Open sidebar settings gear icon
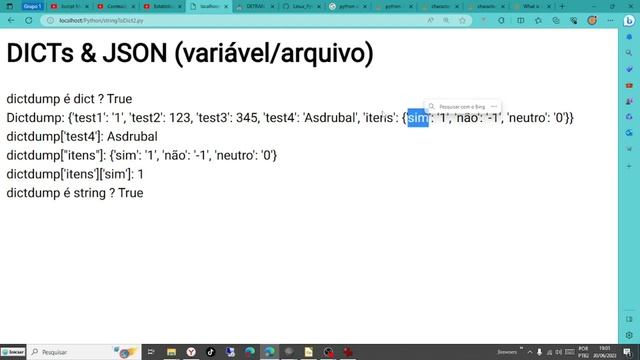 (629, 335)
